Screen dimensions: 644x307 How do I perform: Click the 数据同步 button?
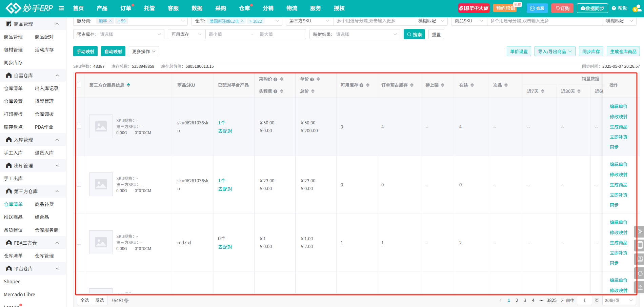592,8
